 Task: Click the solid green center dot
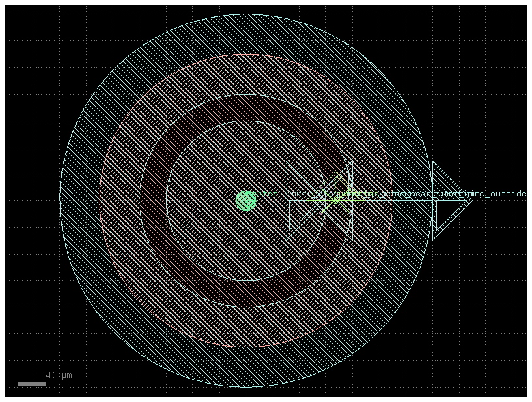(x=246, y=200)
